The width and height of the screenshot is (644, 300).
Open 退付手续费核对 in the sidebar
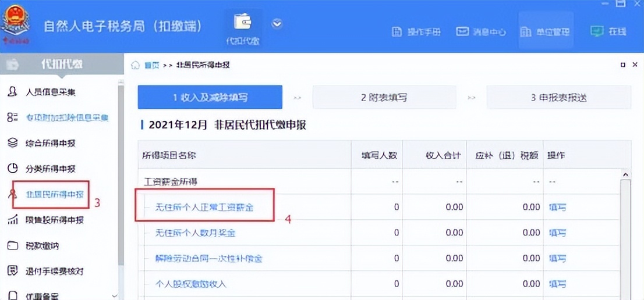pos(54,272)
